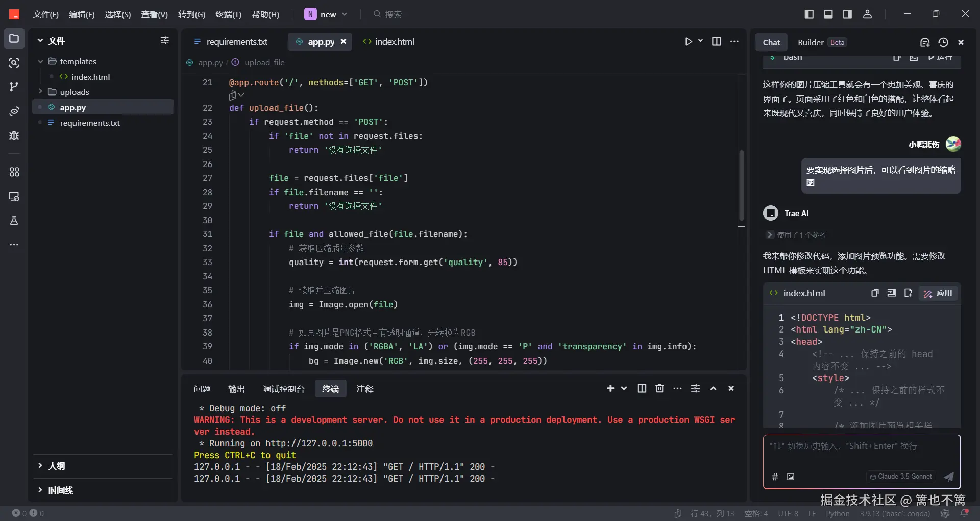Change the Python language mode
Screen dimensions: 980x521
[x=838, y=513]
